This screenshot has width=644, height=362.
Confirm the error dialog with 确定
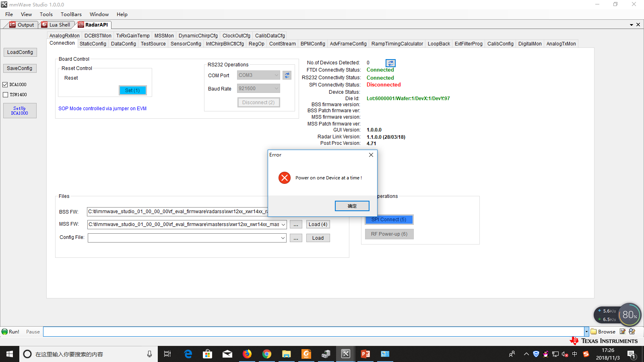pos(352,206)
